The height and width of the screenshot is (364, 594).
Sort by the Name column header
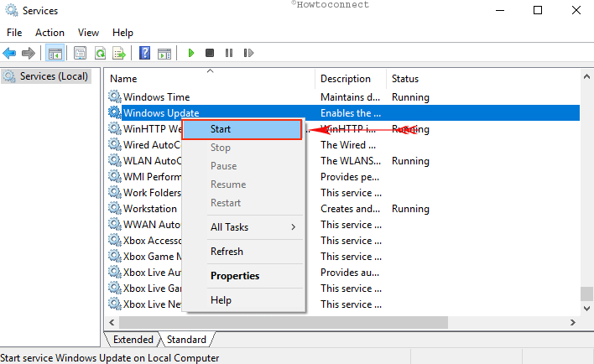tap(211, 78)
